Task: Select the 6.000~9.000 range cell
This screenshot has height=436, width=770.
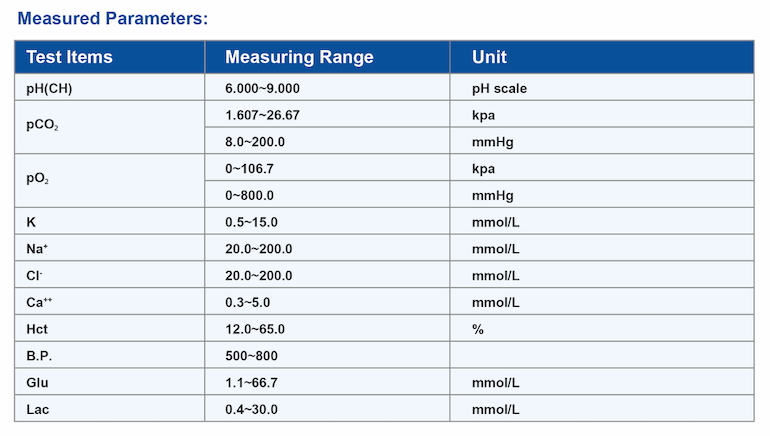Action: click(x=262, y=88)
